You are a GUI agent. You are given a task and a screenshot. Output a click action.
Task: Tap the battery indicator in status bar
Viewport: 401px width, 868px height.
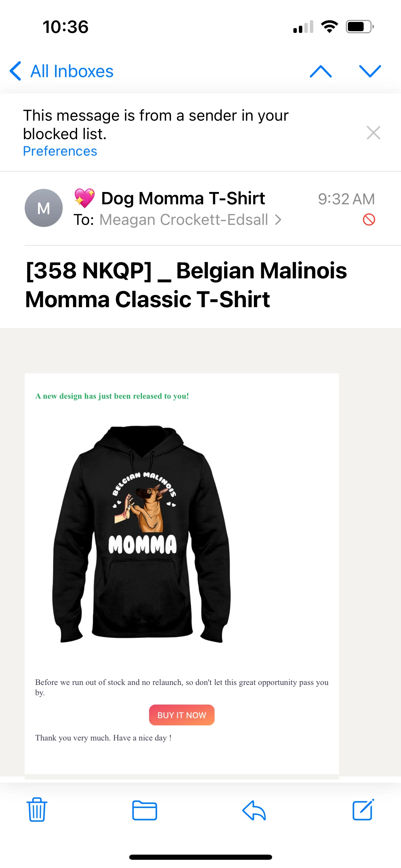click(360, 27)
